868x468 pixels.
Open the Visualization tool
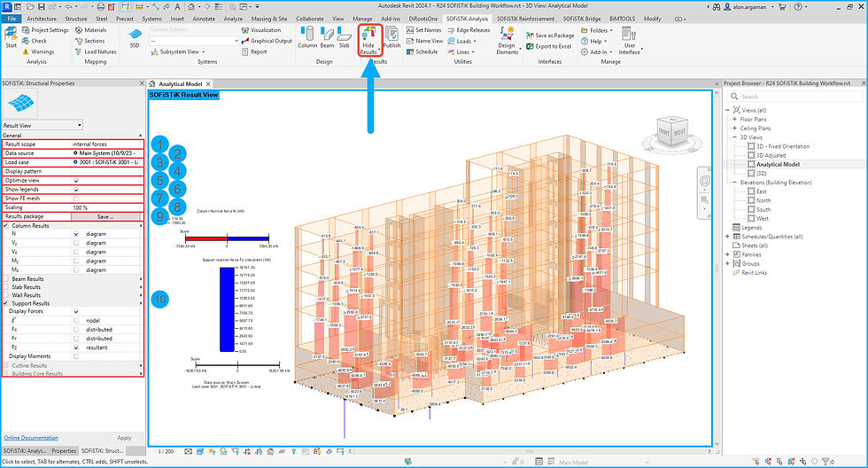pos(261,30)
